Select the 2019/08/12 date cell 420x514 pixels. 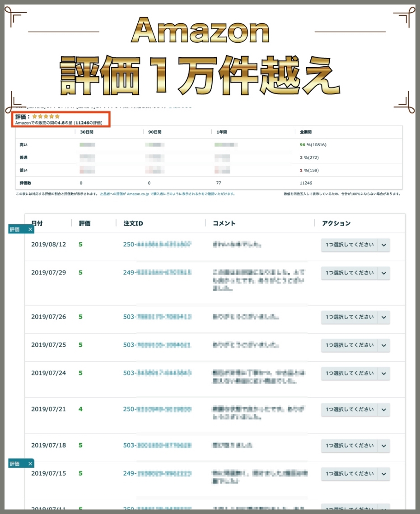49,245
